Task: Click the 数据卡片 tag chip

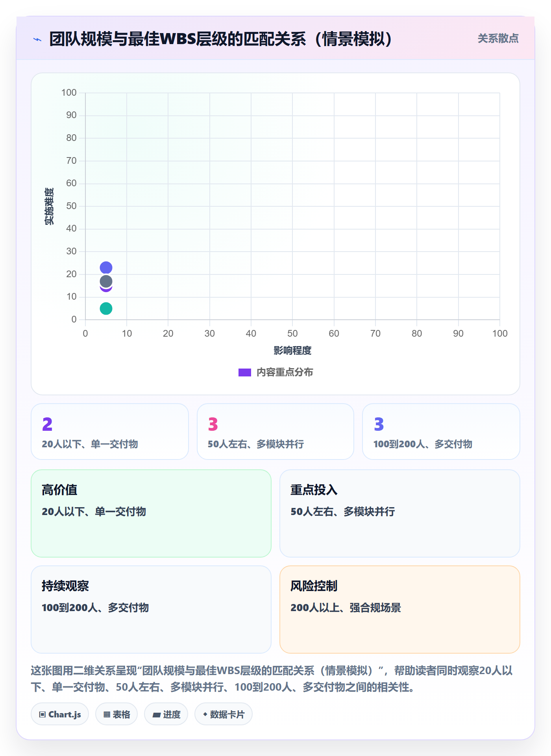Action: coord(224,714)
